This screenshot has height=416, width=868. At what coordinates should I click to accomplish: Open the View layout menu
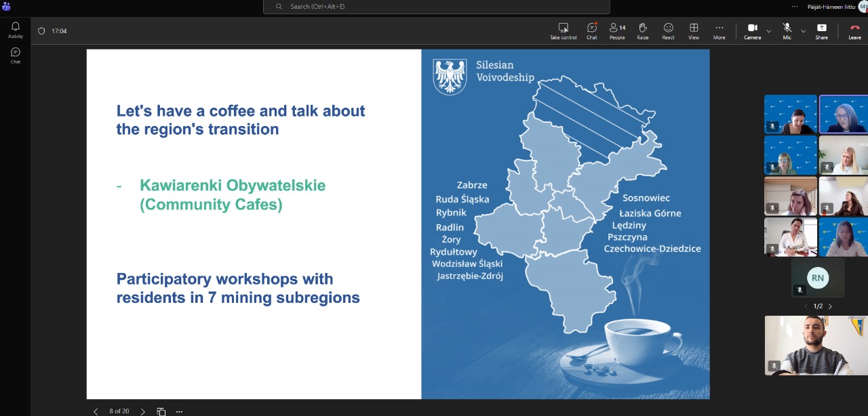pyautogui.click(x=694, y=30)
